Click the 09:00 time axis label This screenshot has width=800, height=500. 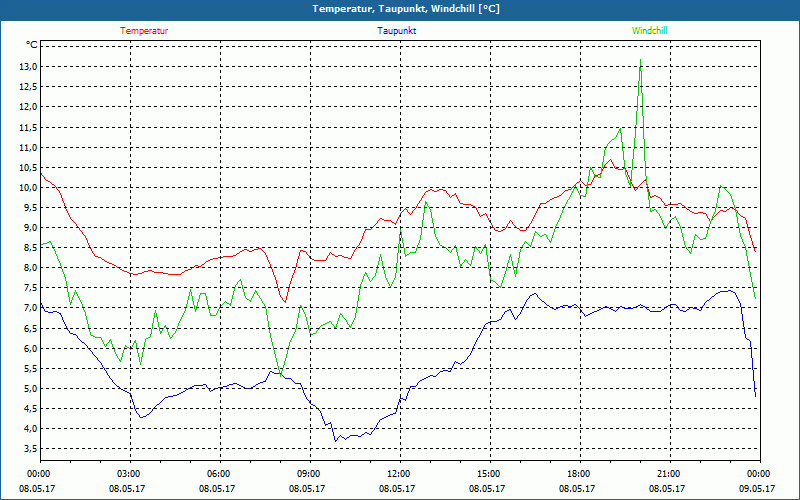click(x=310, y=474)
